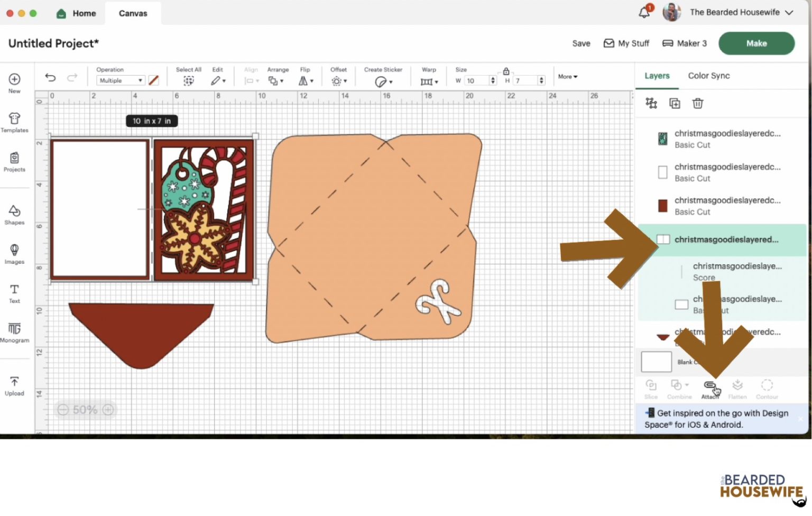Click the Duplicate layer icon
Image resolution: width=812 pixels, height=516 pixels.
(x=675, y=104)
